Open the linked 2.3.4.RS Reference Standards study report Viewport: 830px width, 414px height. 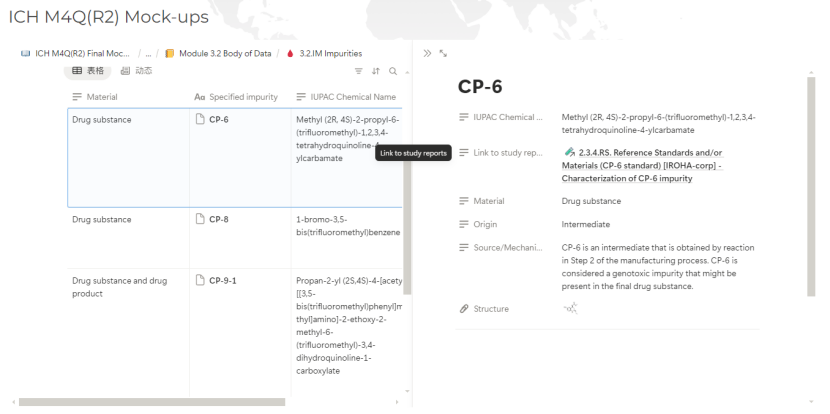[x=657, y=165]
